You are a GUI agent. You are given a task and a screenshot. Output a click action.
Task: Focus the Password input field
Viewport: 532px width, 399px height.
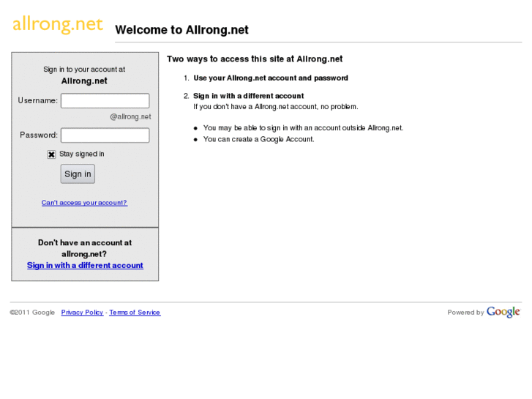click(105, 135)
